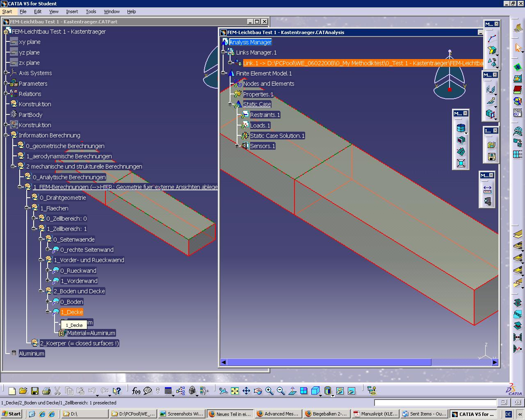
Task: Collapse the Finite Element Model.1 node
Action: coord(224,73)
